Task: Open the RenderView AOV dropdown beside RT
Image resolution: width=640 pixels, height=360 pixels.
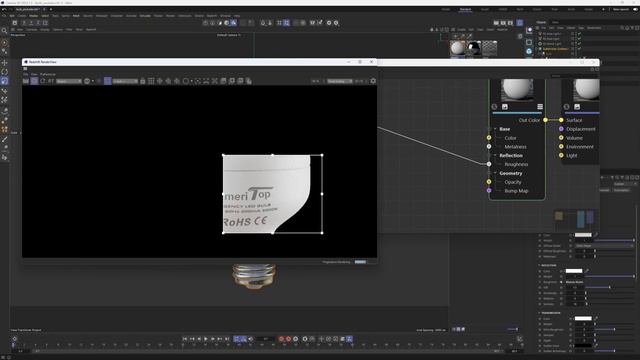Action: [x=69, y=81]
